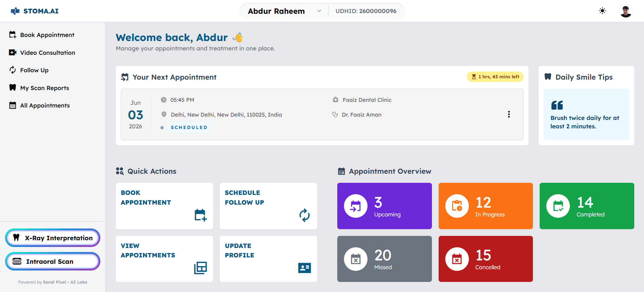Click the clock icon beside 05:45 PM
Viewport: 644px width, 292px height.
pos(164,100)
